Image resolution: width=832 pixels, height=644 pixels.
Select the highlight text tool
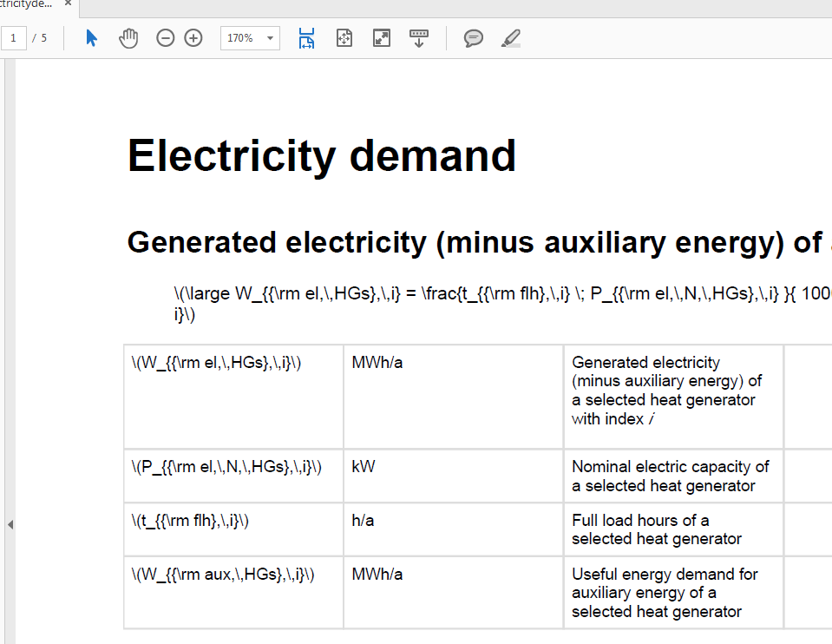coord(511,38)
